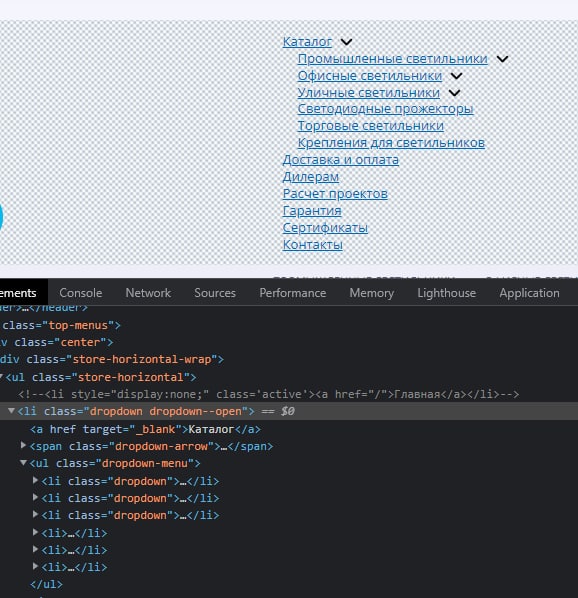578x598 pixels.
Task: Expand chevron beside Уличные светильники
Action: coord(454,93)
